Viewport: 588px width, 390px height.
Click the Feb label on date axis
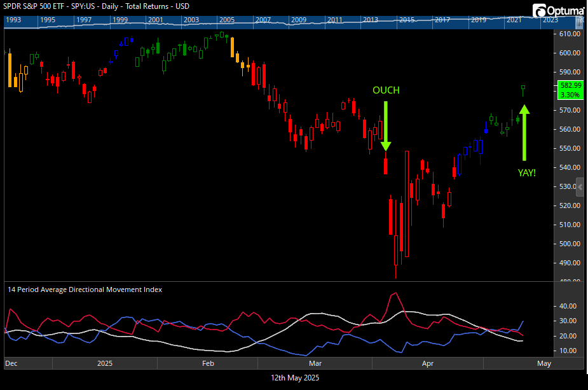[x=208, y=363]
